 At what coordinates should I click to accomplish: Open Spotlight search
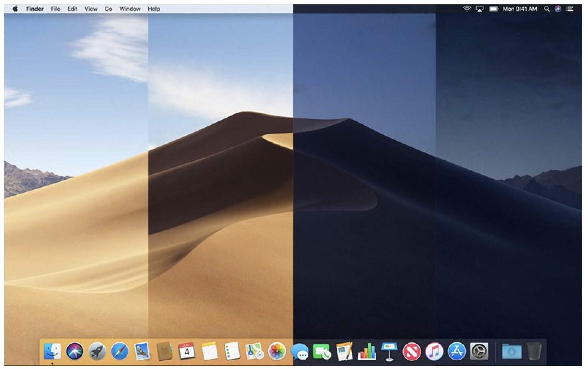tap(546, 8)
